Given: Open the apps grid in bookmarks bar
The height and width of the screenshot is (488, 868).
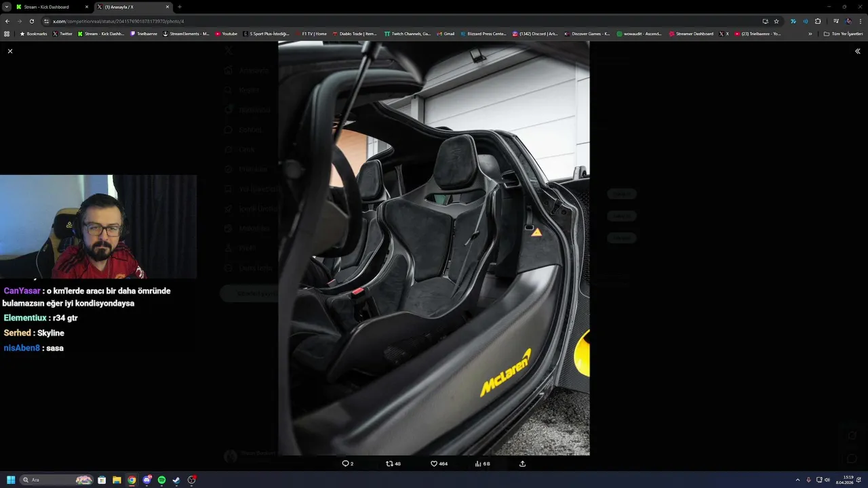Looking at the screenshot, I should 7,33.
